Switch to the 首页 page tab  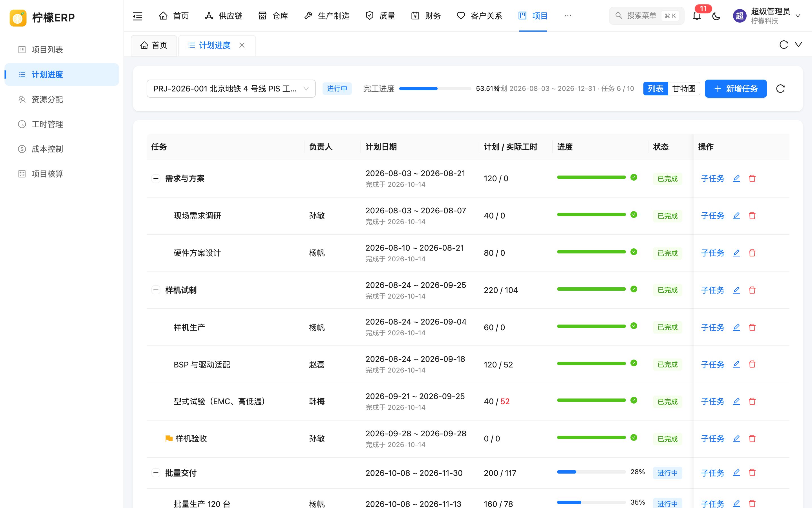pos(154,45)
